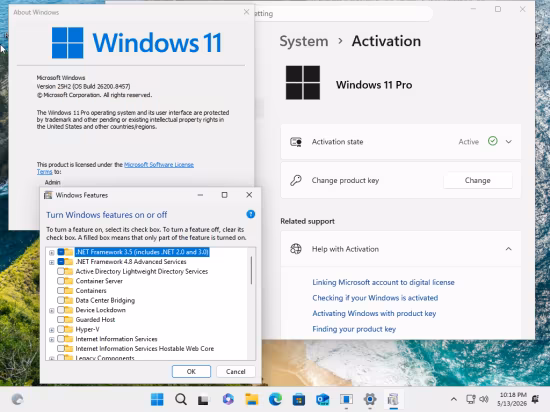Maximize the Windows Features window
The height and width of the screenshot is (412, 550).
pyautogui.click(x=224, y=195)
